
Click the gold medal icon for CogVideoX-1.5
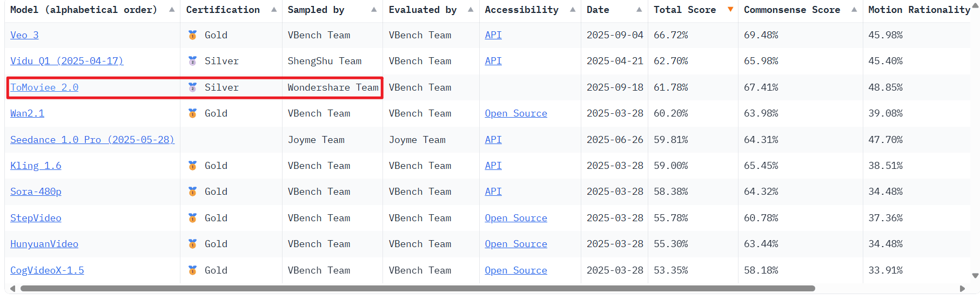tap(192, 270)
